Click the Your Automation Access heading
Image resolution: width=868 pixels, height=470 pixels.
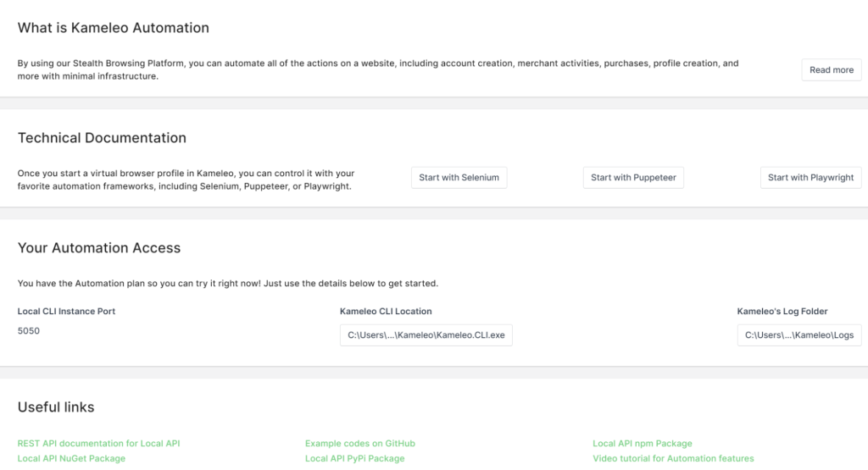coord(99,248)
